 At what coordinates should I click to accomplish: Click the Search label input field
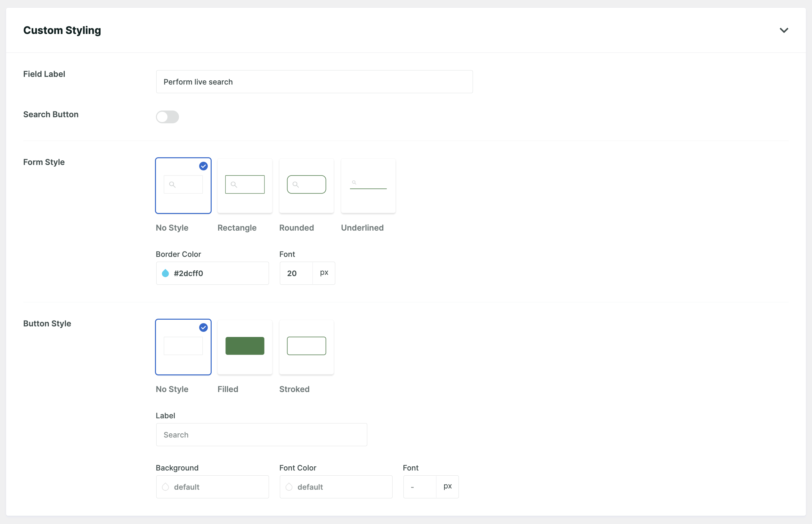(x=261, y=435)
